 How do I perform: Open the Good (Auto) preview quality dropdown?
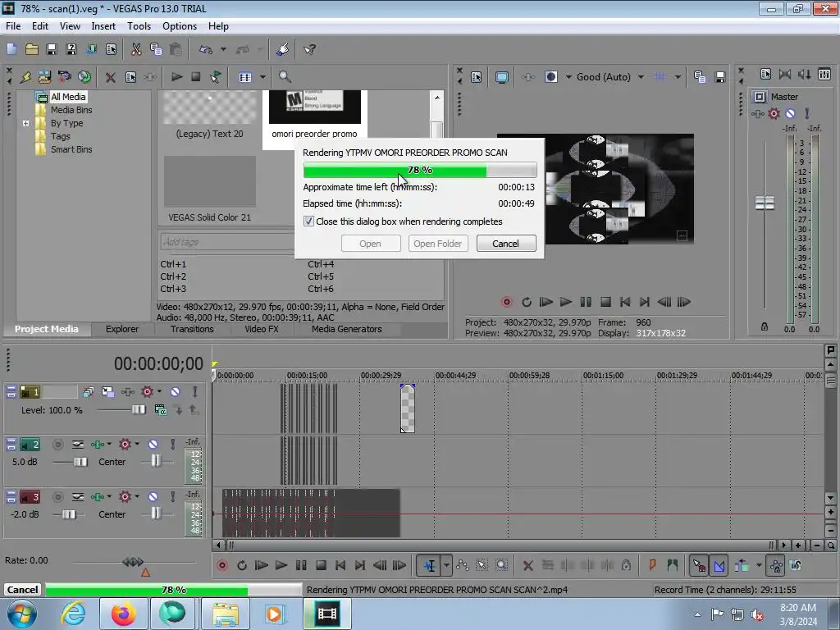pyautogui.click(x=641, y=77)
